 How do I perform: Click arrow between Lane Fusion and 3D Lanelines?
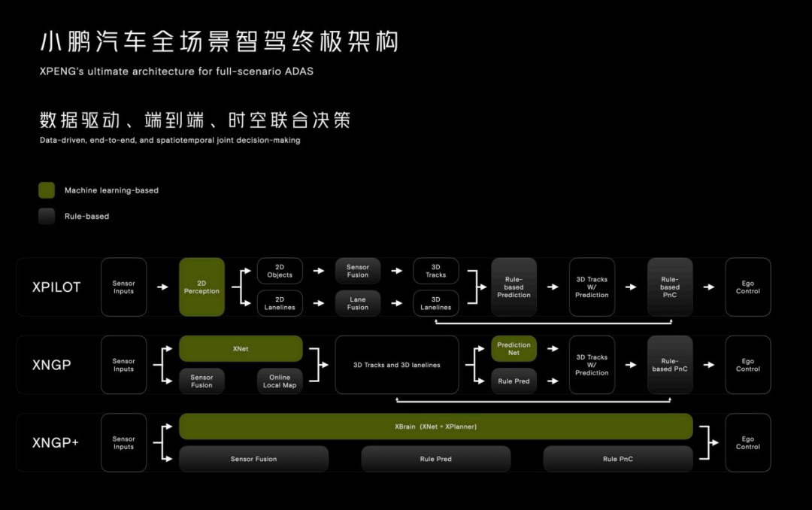pos(397,303)
